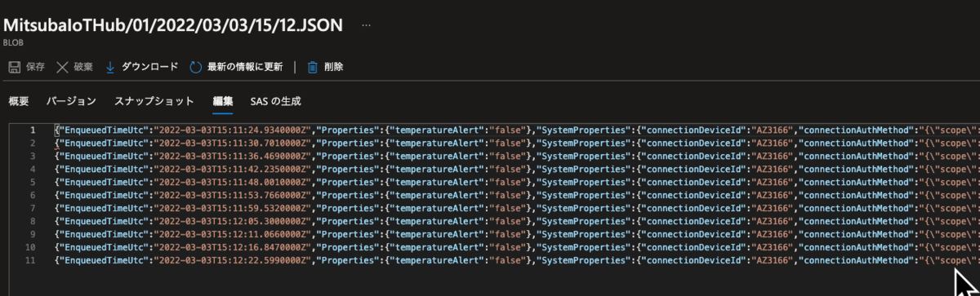Click "connectionDeviceId" key on line 3
The height and width of the screenshot is (296, 980).
tap(696, 157)
